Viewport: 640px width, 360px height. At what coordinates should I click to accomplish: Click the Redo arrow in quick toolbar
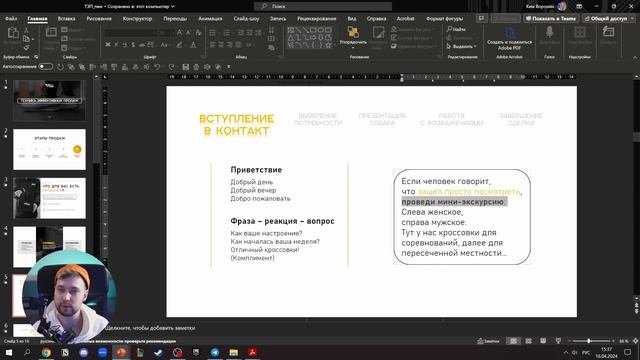pos(171,67)
